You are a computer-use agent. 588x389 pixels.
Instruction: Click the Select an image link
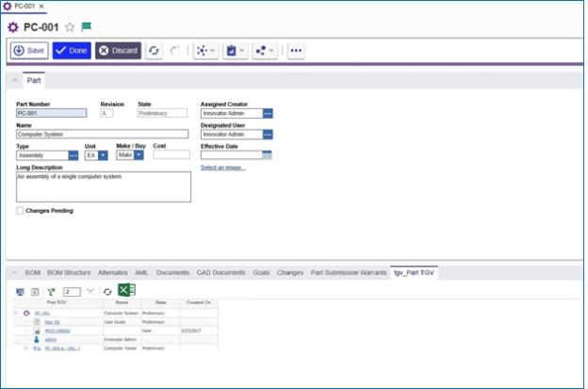click(222, 168)
